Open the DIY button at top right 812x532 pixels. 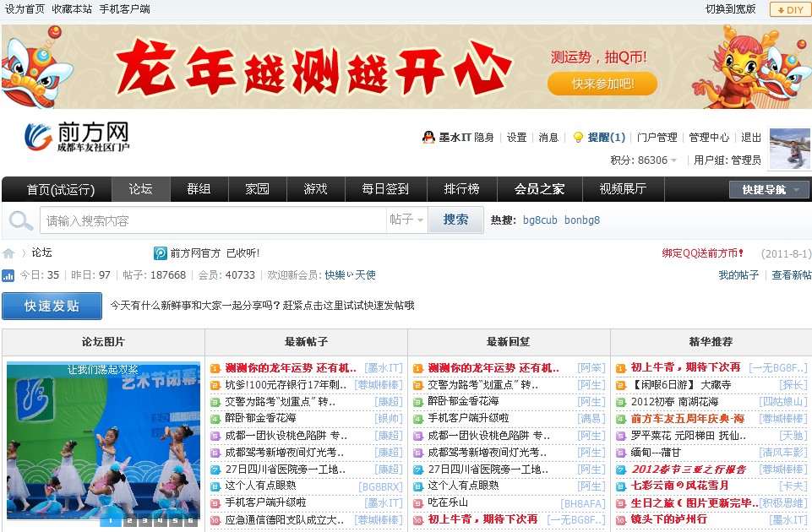tap(789, 9)
